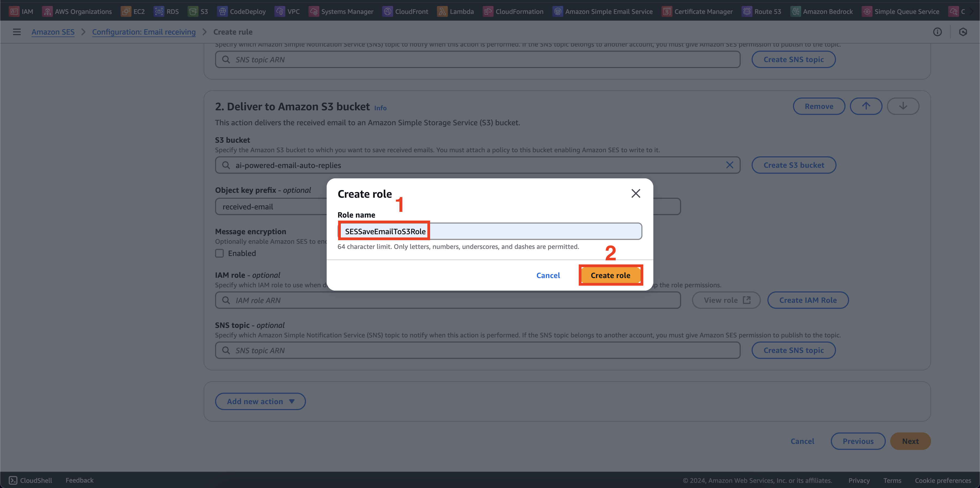Open Lambda shortcut icon

(x=442, y=11)
